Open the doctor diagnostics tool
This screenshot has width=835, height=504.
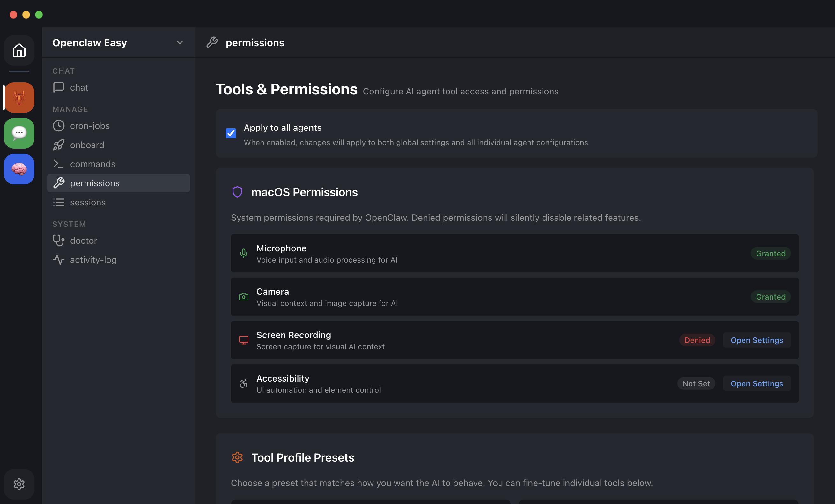pyautogui.click(x=83, y=240)
